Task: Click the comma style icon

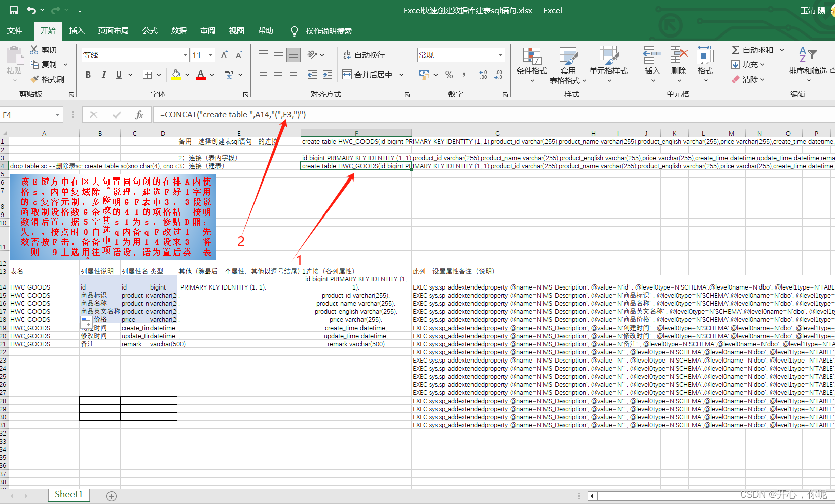Action: (464, 75)
